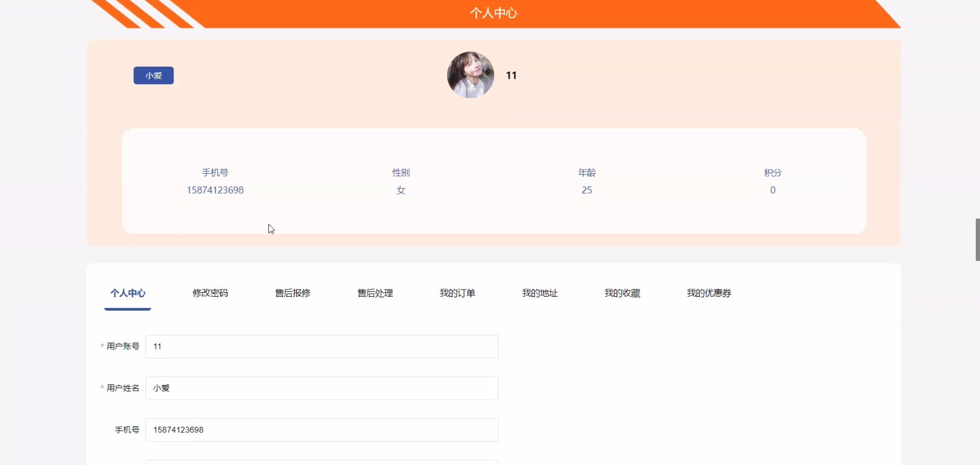Image resolution: width=980 pixels, height=465 pixels.
Task: Open the 我的地址 tab
Action: (540, 293)
